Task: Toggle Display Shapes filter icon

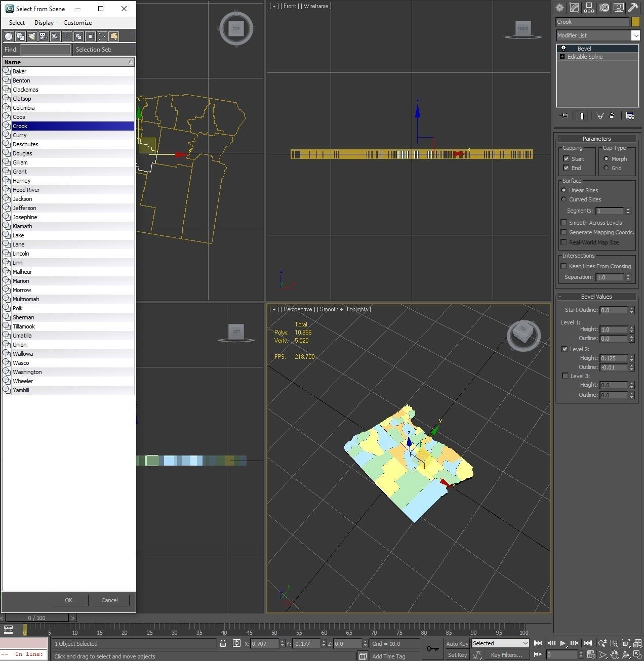Action: (20, 36)
